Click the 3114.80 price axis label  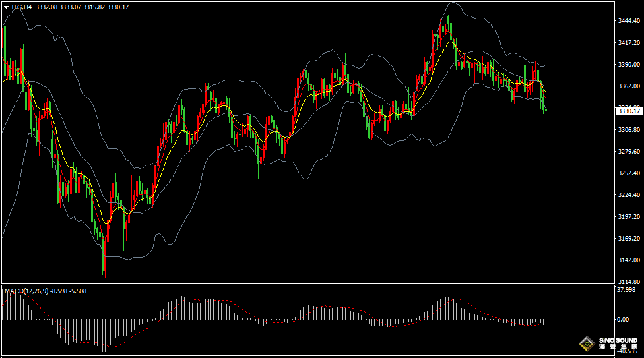[x=629, y=282]
